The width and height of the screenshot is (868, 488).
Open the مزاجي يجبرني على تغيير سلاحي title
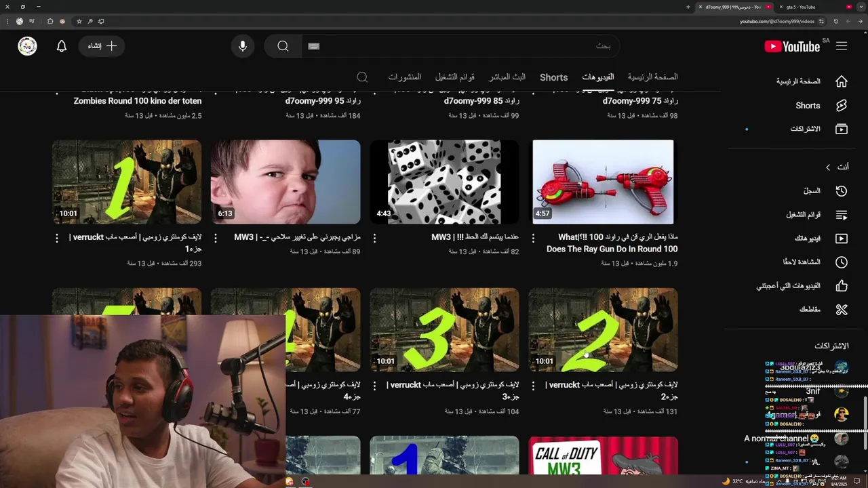[x=298, y=237]
